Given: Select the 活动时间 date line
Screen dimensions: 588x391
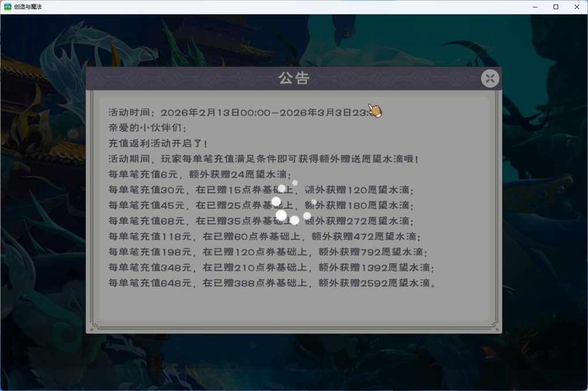Looking at the screenshot, I should click(x=245, y=112).
